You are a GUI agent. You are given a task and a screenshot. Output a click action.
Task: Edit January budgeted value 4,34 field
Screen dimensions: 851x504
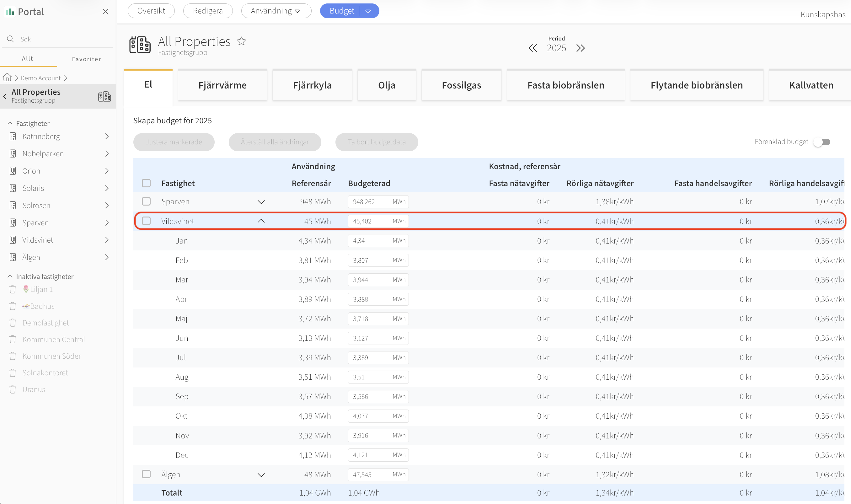[378, 241]
